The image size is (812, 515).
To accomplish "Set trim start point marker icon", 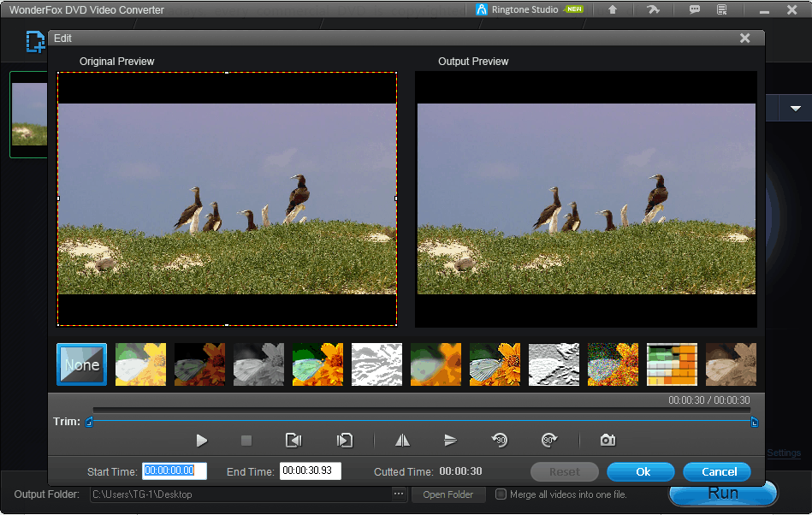I will point(293,441).
